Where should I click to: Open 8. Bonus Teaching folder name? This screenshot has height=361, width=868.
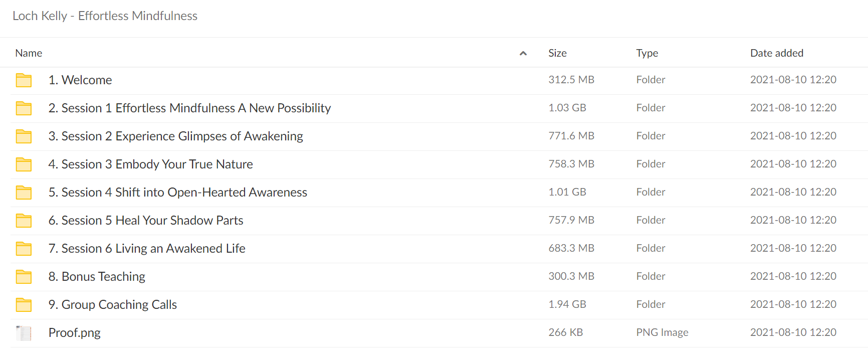(x=97, y=276)
